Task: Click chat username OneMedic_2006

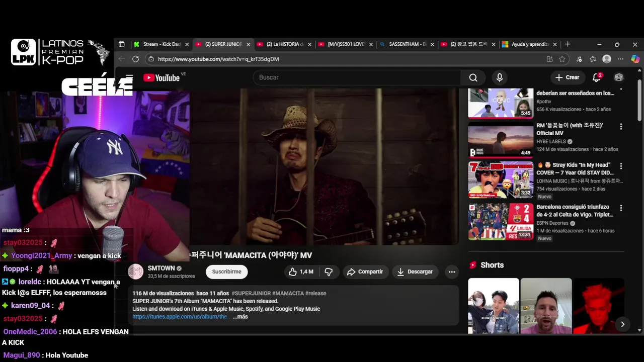Action: (x=30, y=332)
